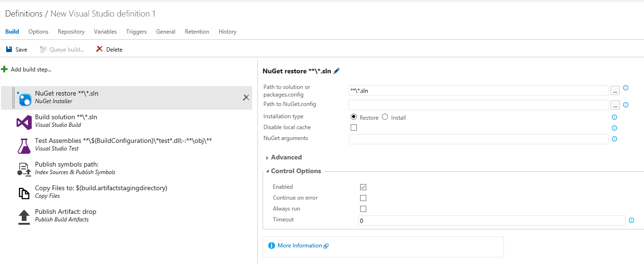Browse for Path to NuGet.config file

(x=615, y=105)
